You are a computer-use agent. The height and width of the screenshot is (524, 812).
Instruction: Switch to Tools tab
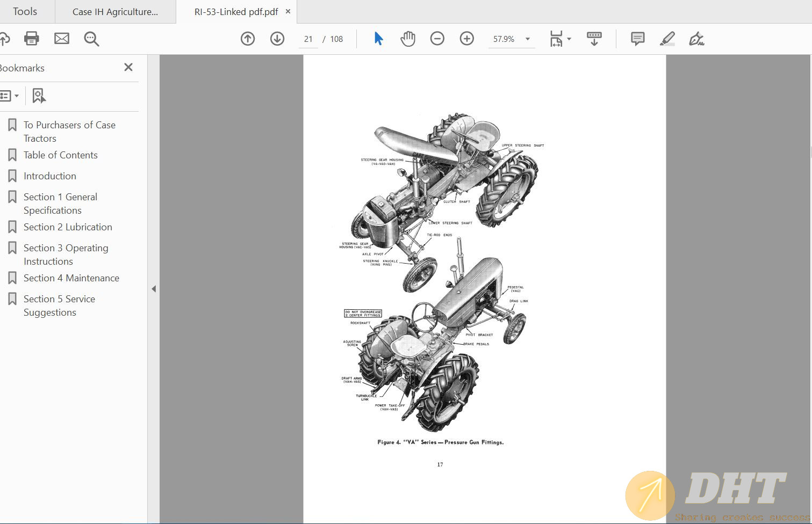(x=25, y=11)
